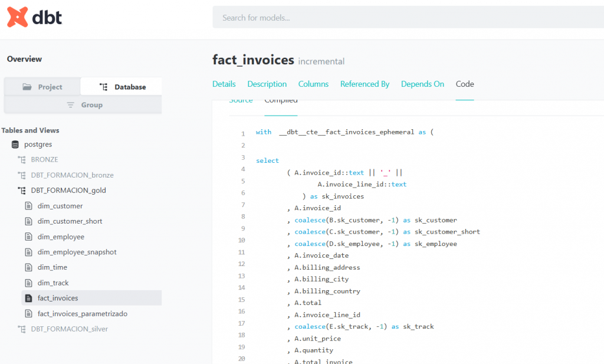Open the Overview link in sidebar
604x364 pixels.
coord(24,59)
